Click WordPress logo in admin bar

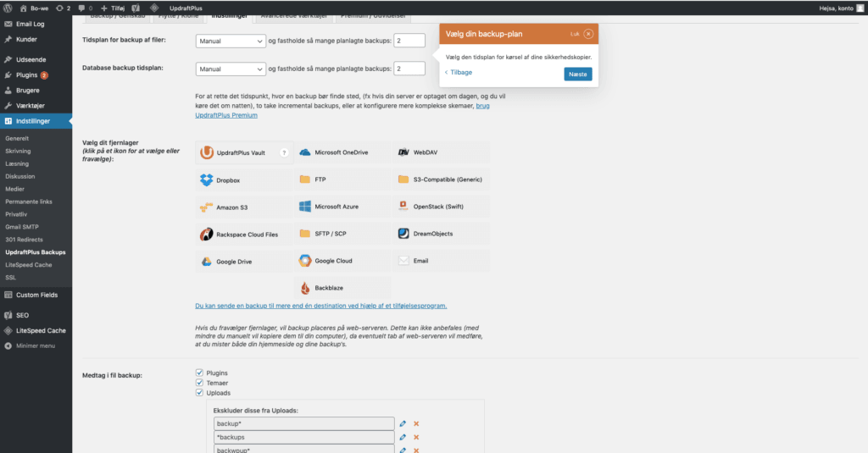8,8
